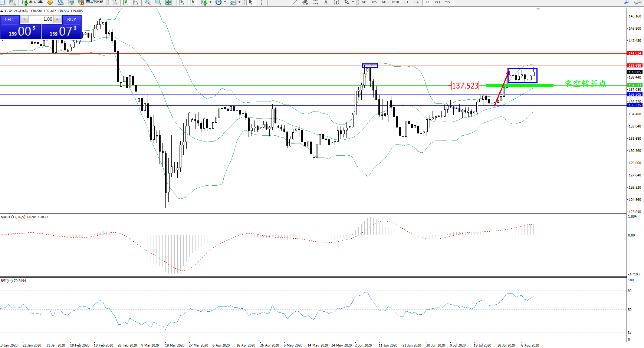The image size is (644, 348).
Task: Toggle the auto-trading button
Action: pyautogui.click(x=91, y=2)
